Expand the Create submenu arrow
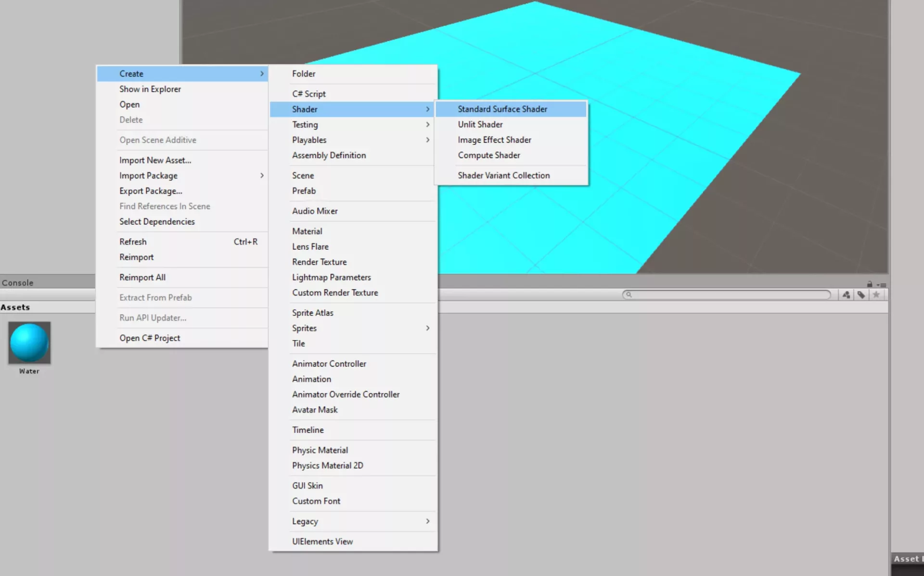This screenshot has height=576, width=924. pos(262,74)
